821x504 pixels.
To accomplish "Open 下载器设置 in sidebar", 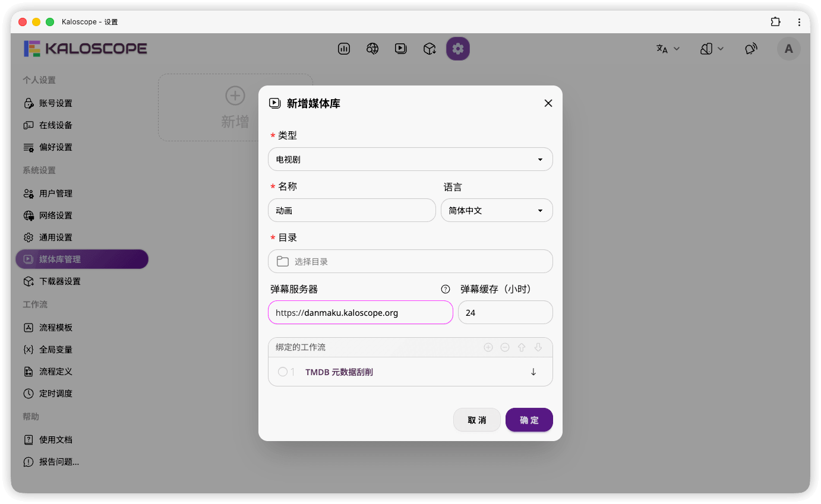I will click(82, 281).
